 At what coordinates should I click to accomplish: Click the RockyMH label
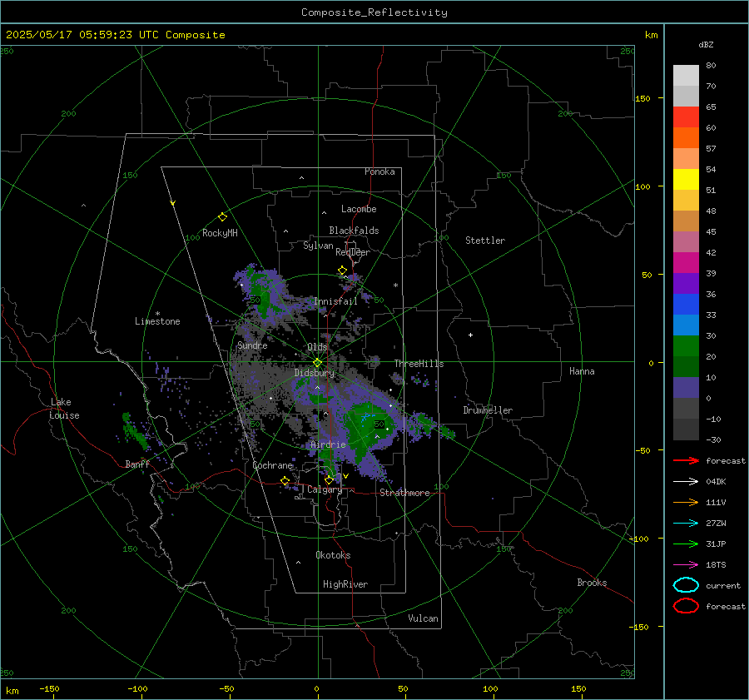[220, 233]
